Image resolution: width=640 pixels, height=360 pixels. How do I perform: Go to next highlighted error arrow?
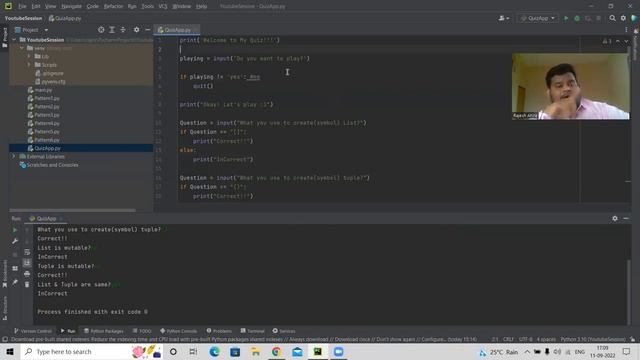click(626, 41)
